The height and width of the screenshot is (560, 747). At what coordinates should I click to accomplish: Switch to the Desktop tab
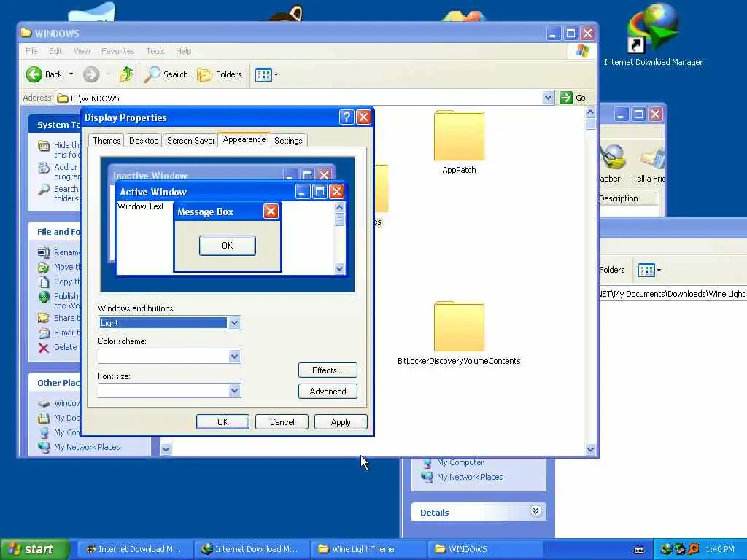pyautogui.click(x=144, y=141)
